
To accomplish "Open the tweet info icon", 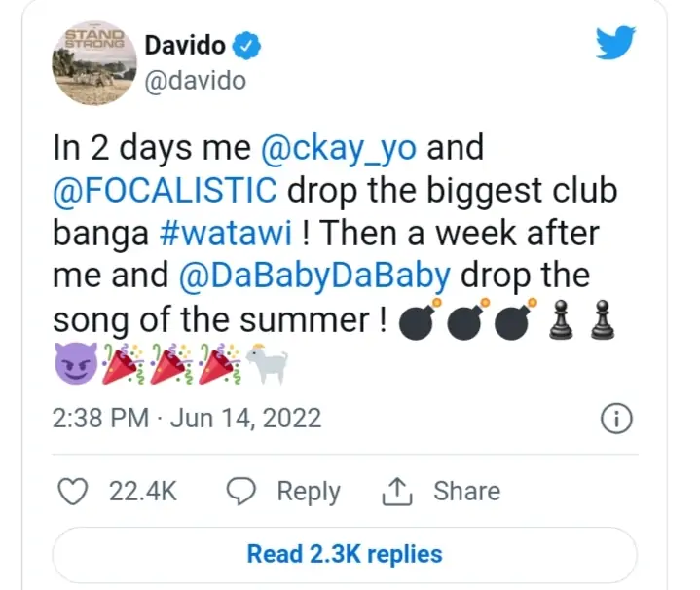I will point(616,419).
